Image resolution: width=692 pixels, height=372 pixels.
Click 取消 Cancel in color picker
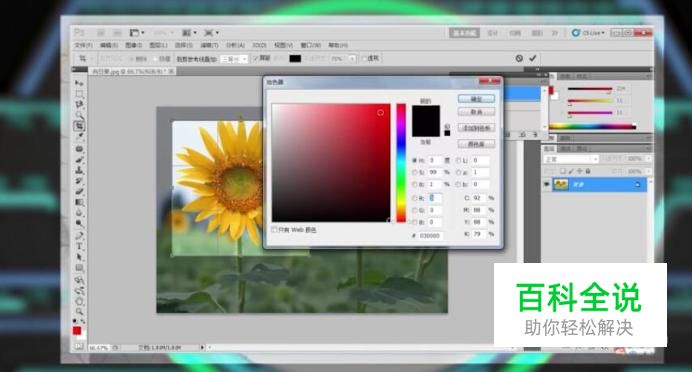pos(476,112)
